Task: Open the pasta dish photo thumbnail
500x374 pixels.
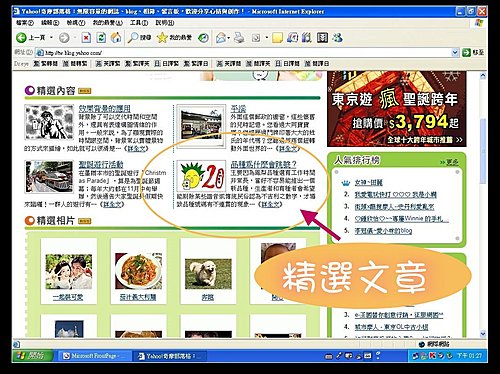Action: coord(138,271)
